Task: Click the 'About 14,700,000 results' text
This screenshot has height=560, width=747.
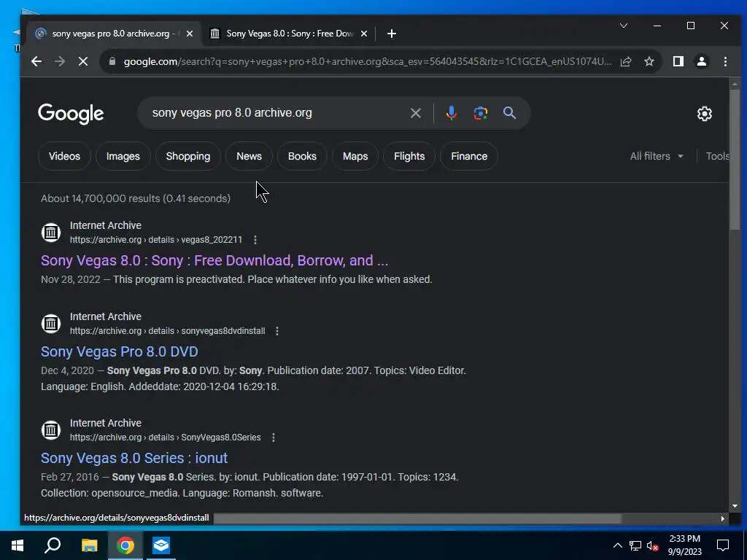Action: pos(136,198)
